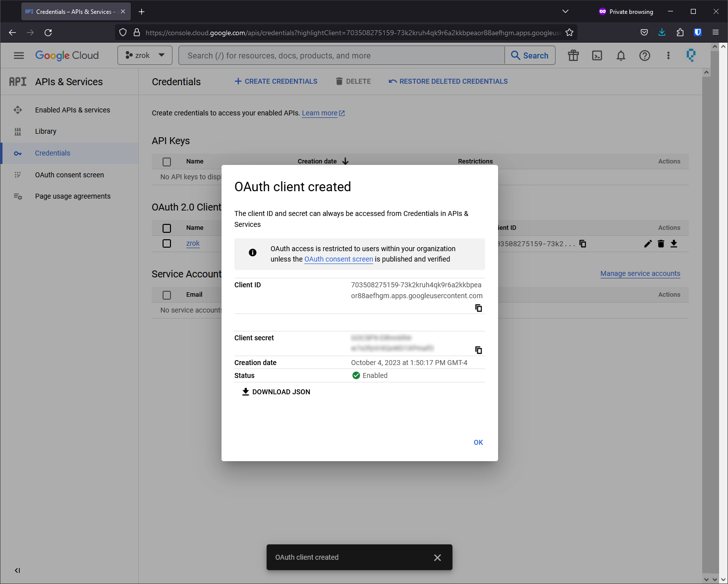Toggle the Service Accounts select-all checkbox
728x584 pixels.
167,295
